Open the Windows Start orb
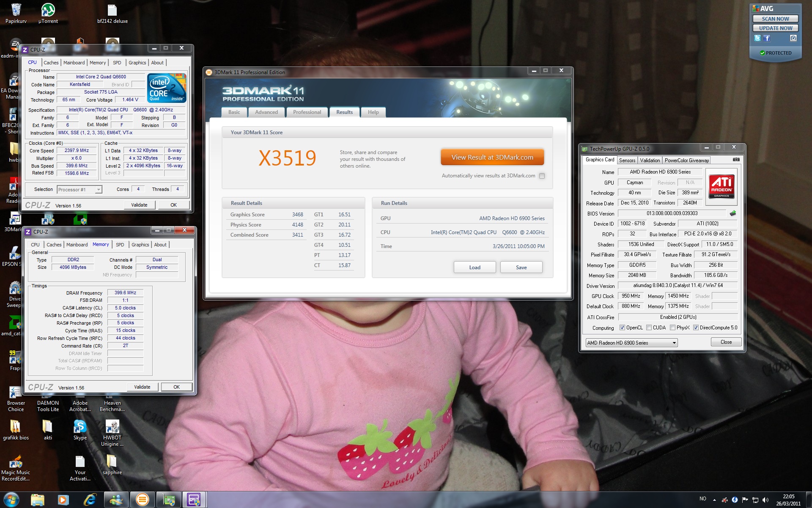 click(x=11, y=500)
